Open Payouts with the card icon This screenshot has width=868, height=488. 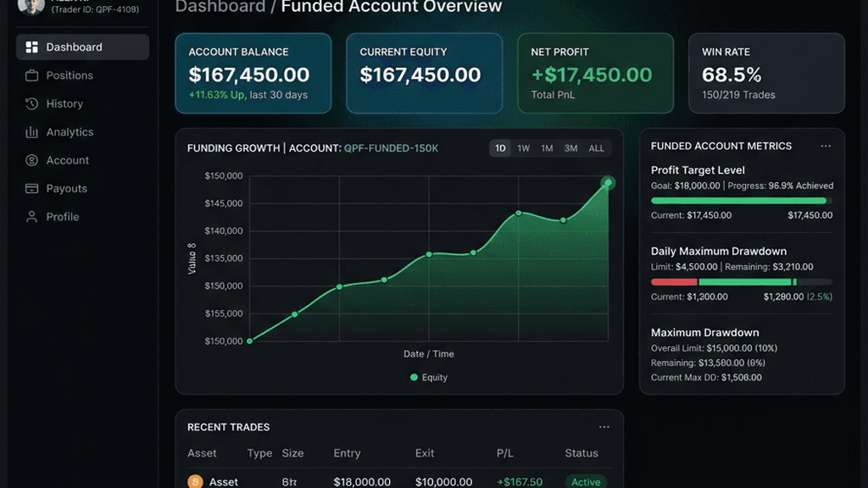pos(31,188)
